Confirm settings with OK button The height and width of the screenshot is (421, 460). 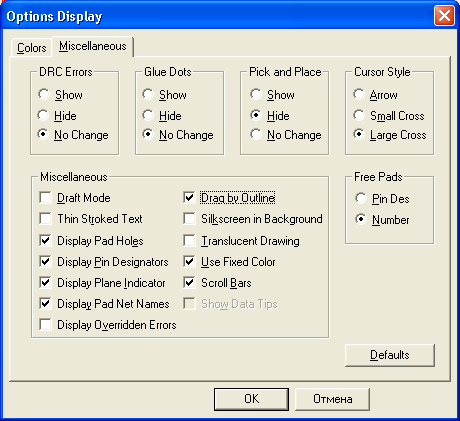coord(251,399)
